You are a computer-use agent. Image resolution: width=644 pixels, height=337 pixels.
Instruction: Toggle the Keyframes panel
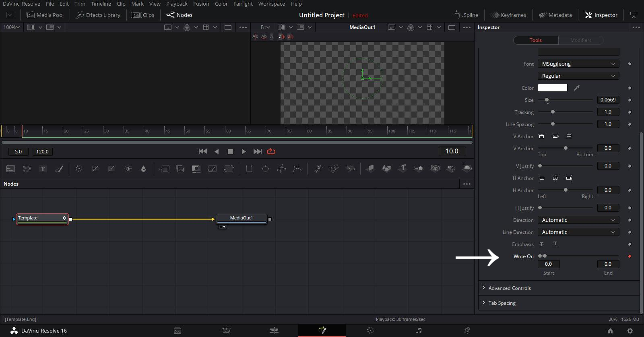point(508,15)
